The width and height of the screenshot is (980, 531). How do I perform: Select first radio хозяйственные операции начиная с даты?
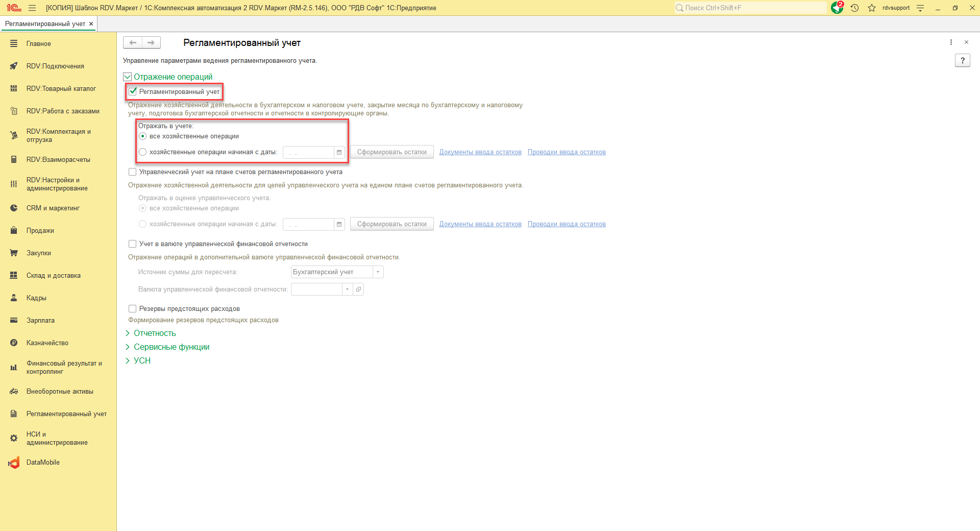pos(143,152)
